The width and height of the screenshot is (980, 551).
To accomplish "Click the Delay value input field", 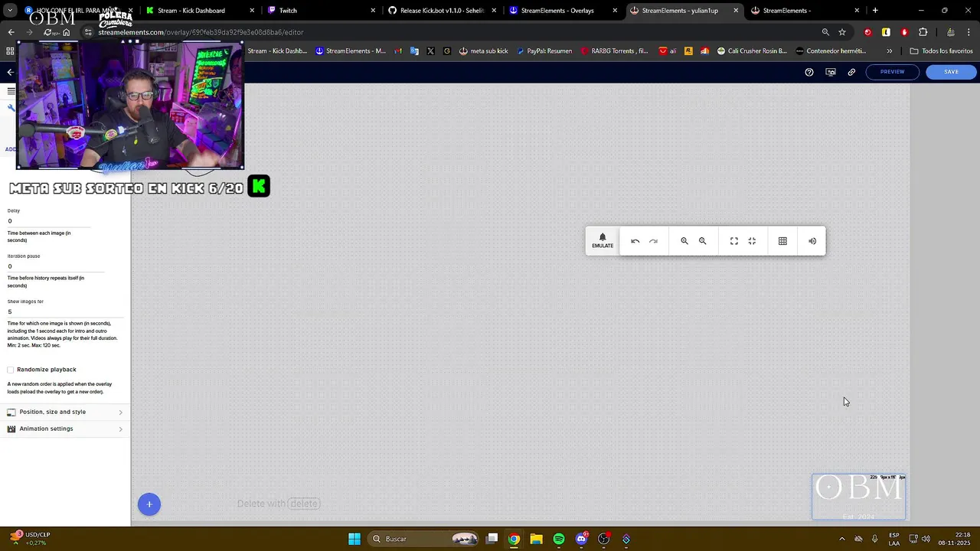I will click(49, 221).
